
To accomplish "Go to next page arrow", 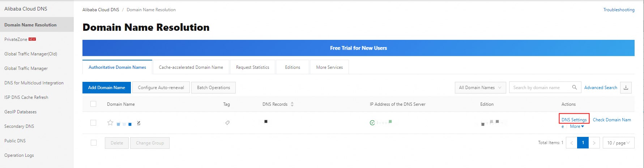I will coord(594,143).
